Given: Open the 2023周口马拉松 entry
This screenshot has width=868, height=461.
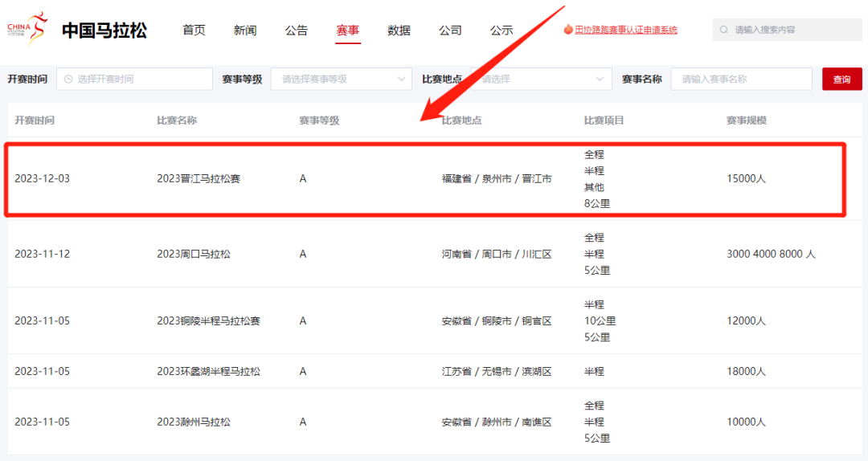Looking at the screenshot, I should [x=194, y=254].
